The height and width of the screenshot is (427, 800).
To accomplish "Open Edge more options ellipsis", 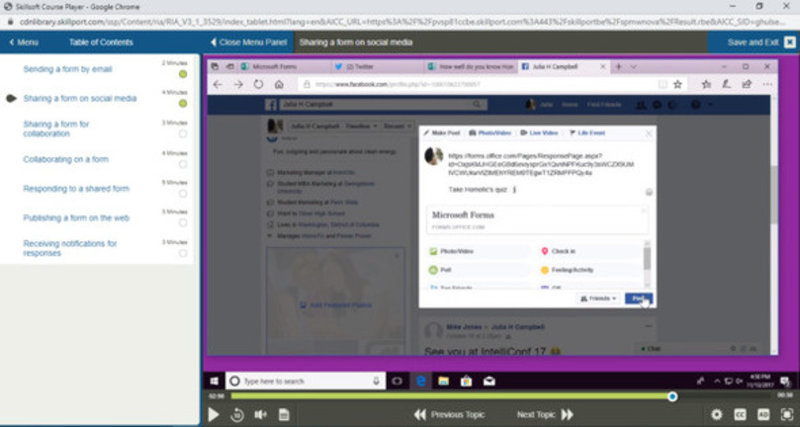I will 767,85.
